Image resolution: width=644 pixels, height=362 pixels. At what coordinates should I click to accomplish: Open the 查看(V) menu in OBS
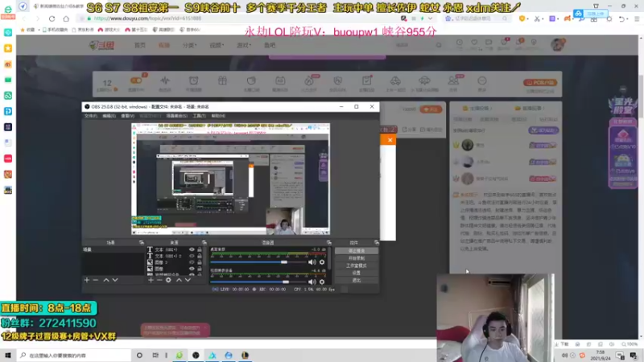(127, 116)
